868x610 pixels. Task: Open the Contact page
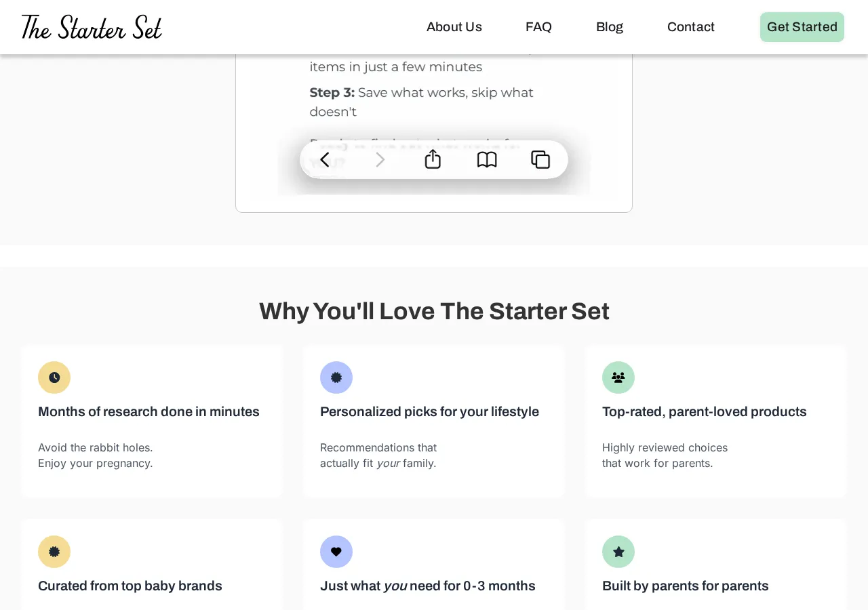click(690, 26)
